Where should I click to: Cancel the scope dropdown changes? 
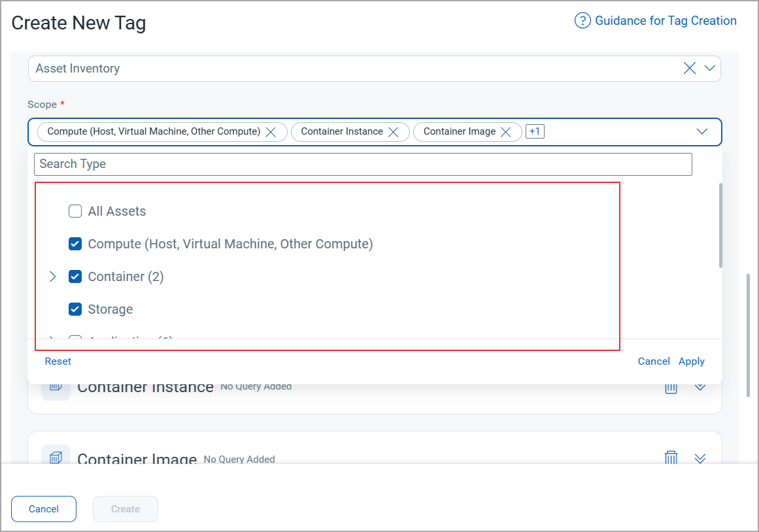(654, 361)
